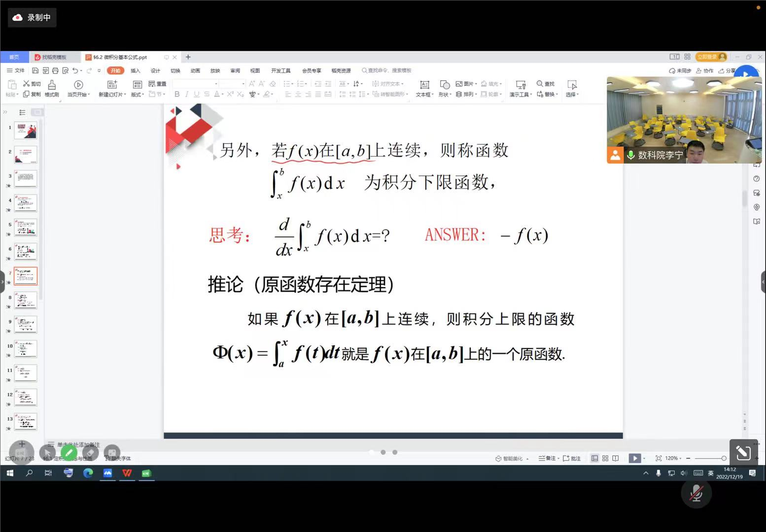Switch to the Animation (动画) tab
The height and width of the screenshot is (532, 766).
click(195, 70)
